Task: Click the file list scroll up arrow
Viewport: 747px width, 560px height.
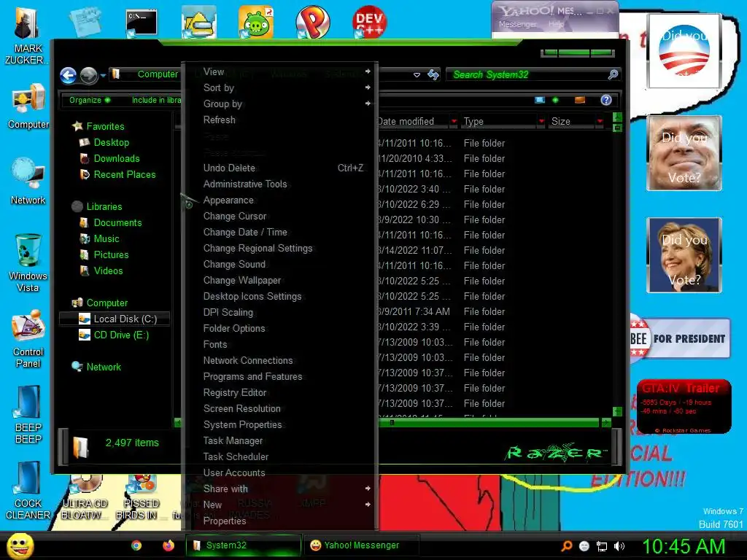Action: pos(617,117)
